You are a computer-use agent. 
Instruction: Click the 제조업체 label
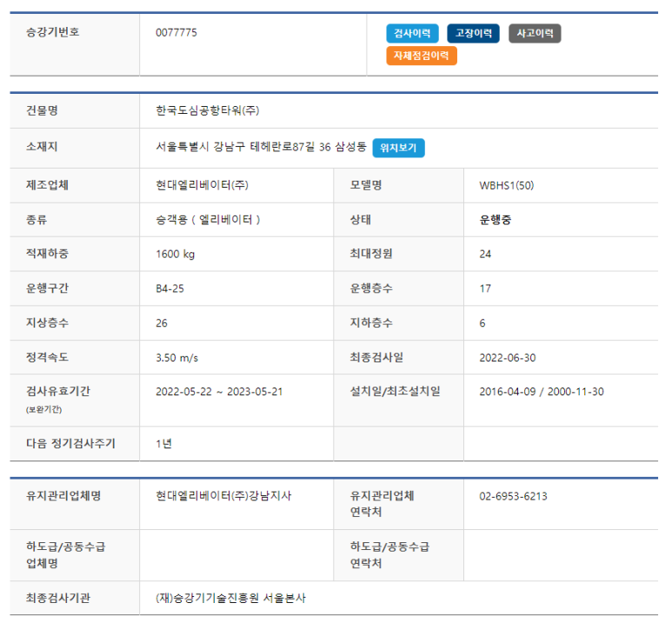click(47, 185)
